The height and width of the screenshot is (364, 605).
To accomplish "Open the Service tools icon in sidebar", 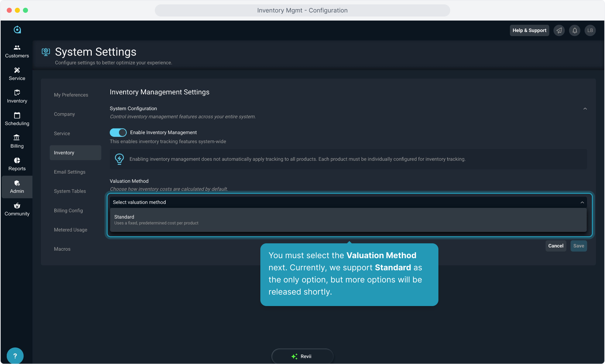I will click(17, 70).
